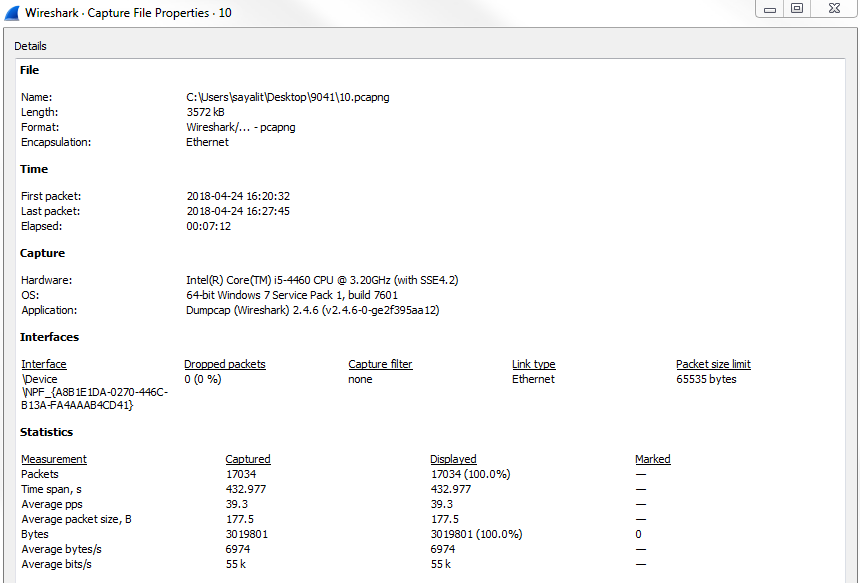Image resolution: width=860 pixels, height=583 pixels.
Task: Click the Average bits/s row label
Action: 56,564
